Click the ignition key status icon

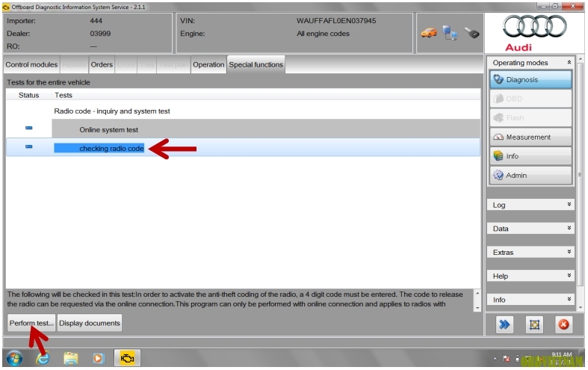pyautogui.click(x=471, y=33)
